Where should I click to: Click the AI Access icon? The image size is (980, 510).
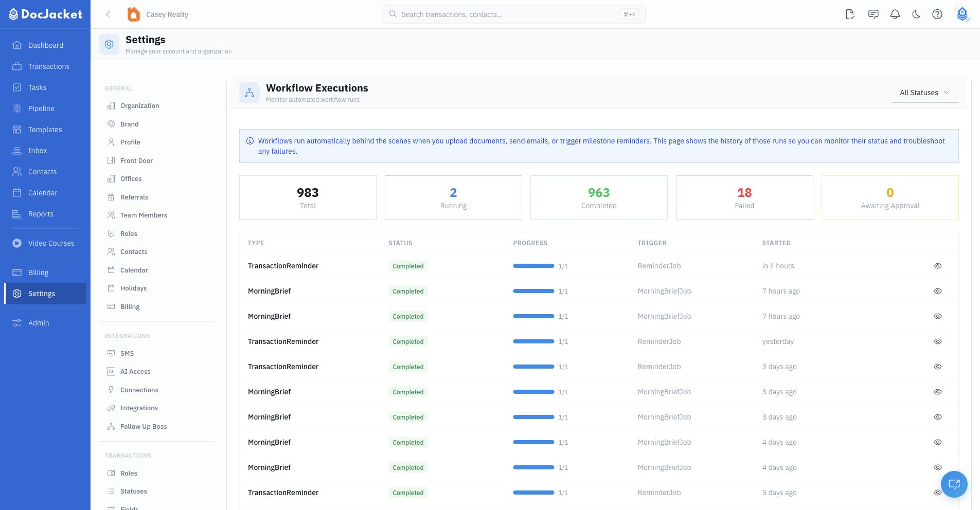point(111,371)
